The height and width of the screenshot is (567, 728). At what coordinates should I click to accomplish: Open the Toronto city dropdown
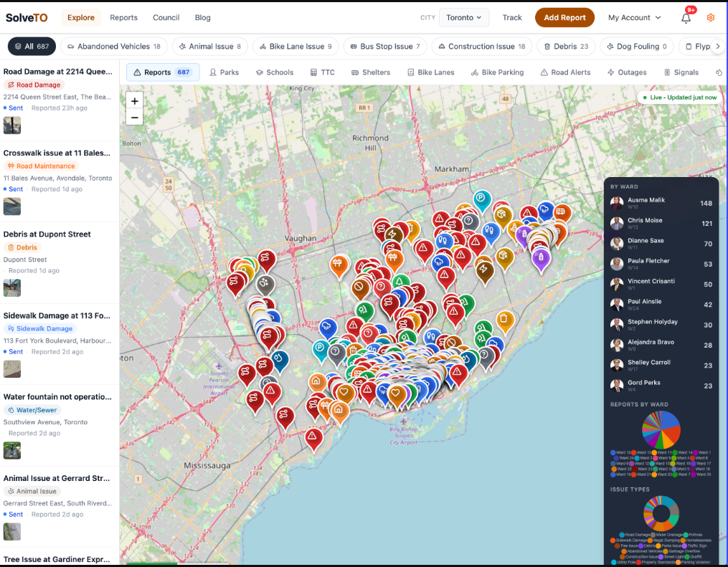click(x=464, y=18)
